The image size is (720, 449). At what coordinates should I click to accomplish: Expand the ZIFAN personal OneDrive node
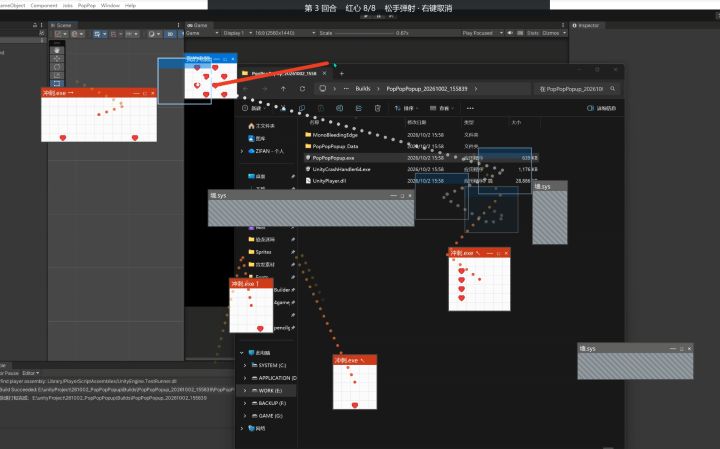click(x=242, y=151)
